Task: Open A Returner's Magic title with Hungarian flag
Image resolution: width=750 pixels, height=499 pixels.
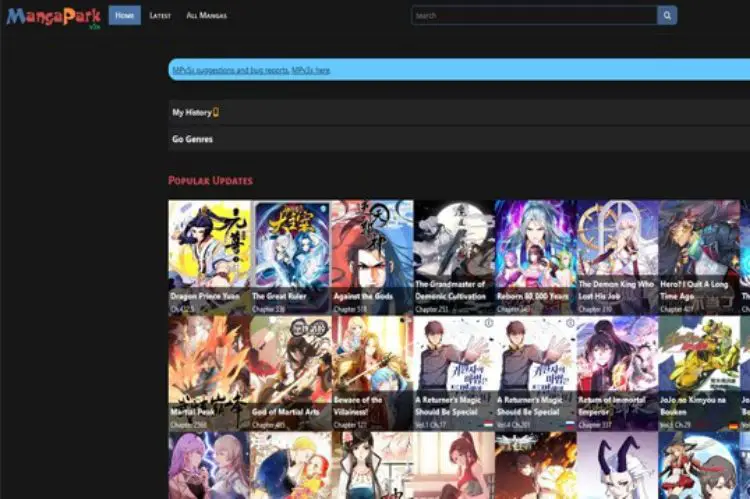Action: (x=448, y=406)
